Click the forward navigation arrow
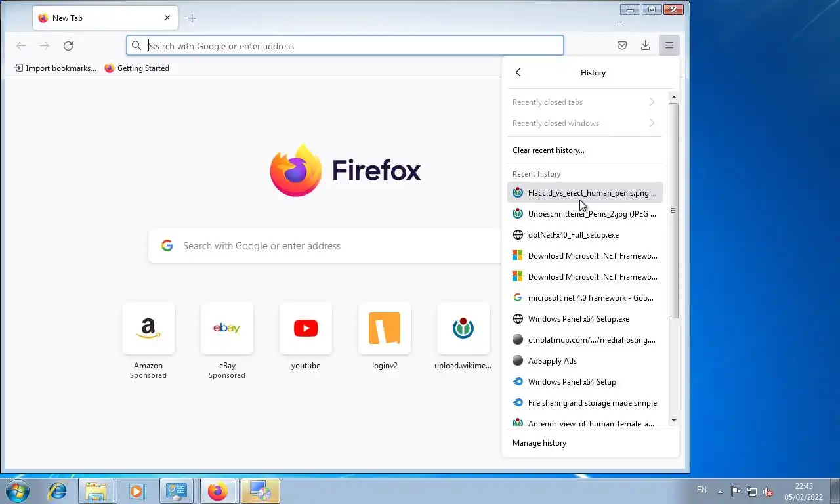 pos(45,46)
